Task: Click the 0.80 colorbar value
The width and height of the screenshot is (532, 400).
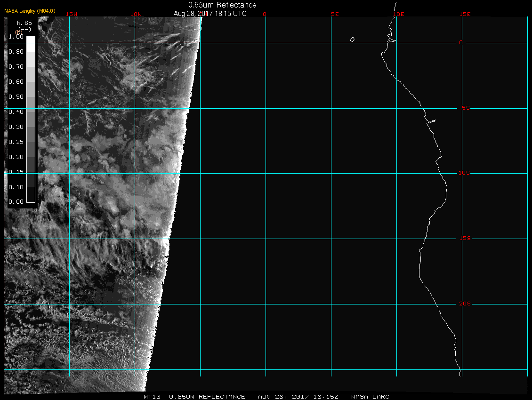Action: (16, 52)
